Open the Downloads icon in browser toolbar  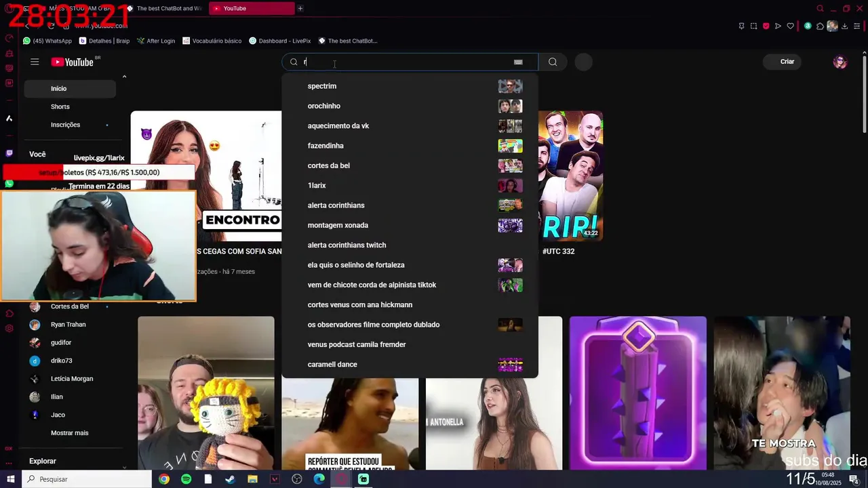click(x=845, y=26)
